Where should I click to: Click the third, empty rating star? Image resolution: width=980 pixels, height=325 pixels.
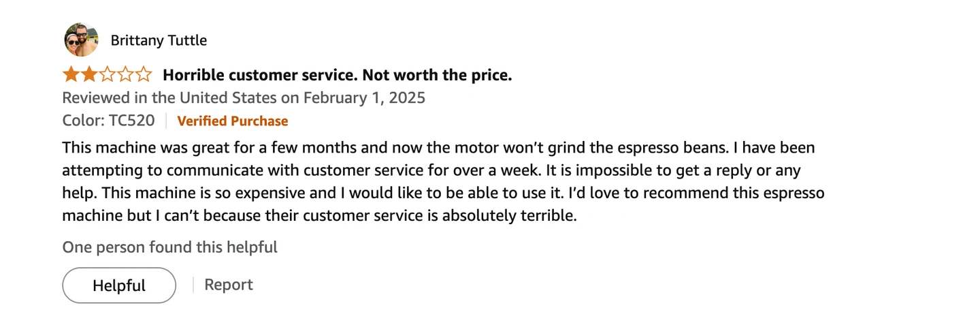click(x=108, y=74)
